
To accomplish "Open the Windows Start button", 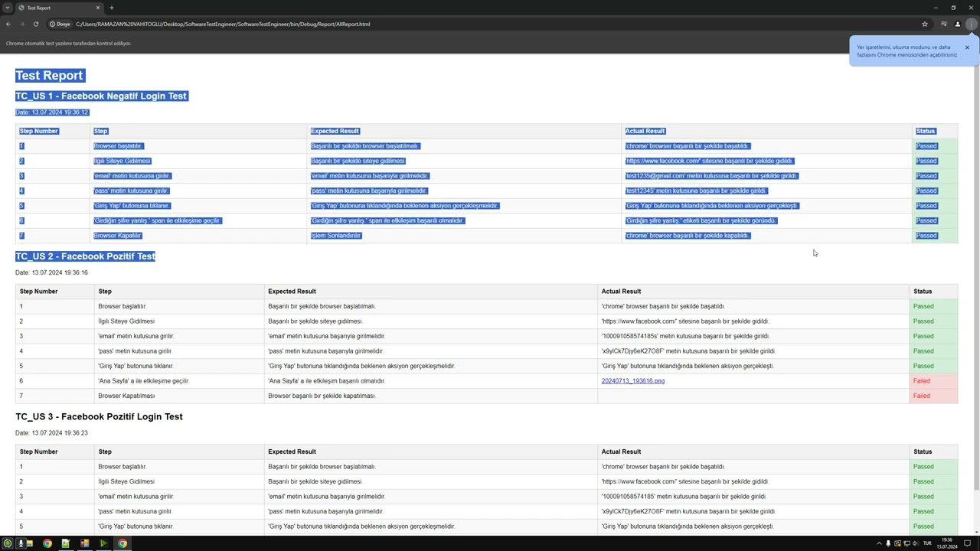I will tap(8, 543).
